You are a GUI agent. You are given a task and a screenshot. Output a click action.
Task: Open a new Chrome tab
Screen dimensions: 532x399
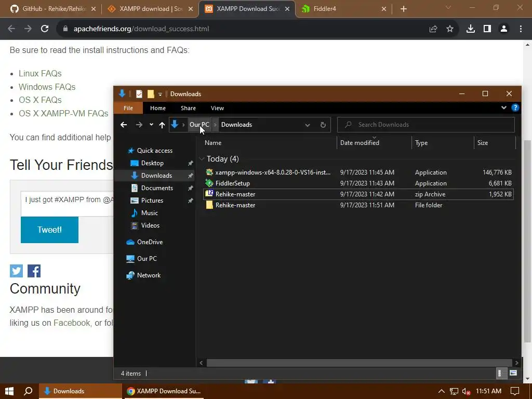click(x=403, y=9)
